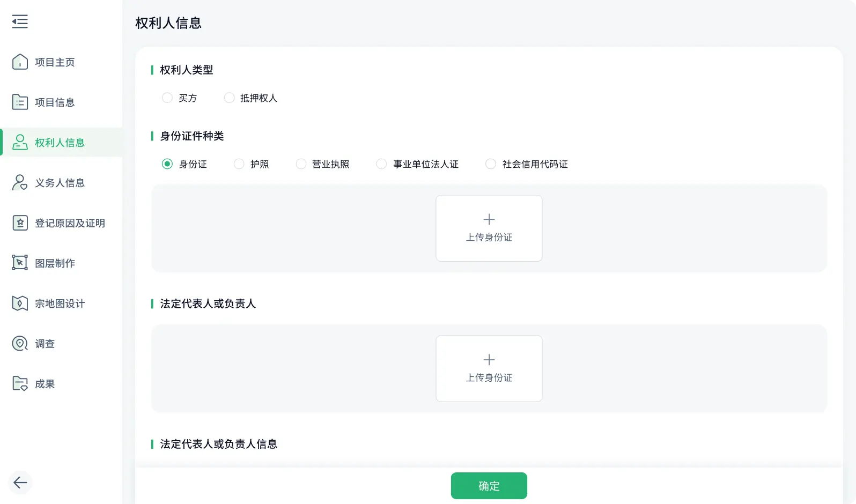Open the 项目主页 menu item
This screenshot has height=504, width=856.
62,62
